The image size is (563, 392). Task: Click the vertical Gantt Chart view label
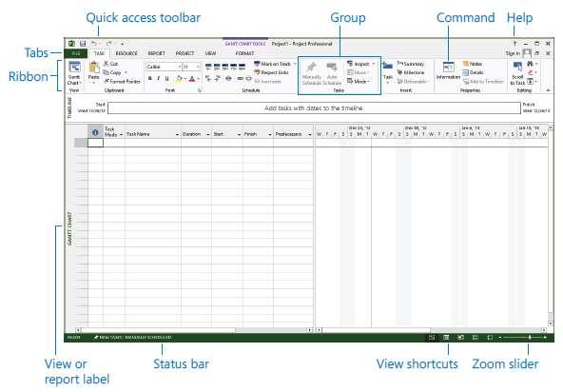tap(69, 228)
